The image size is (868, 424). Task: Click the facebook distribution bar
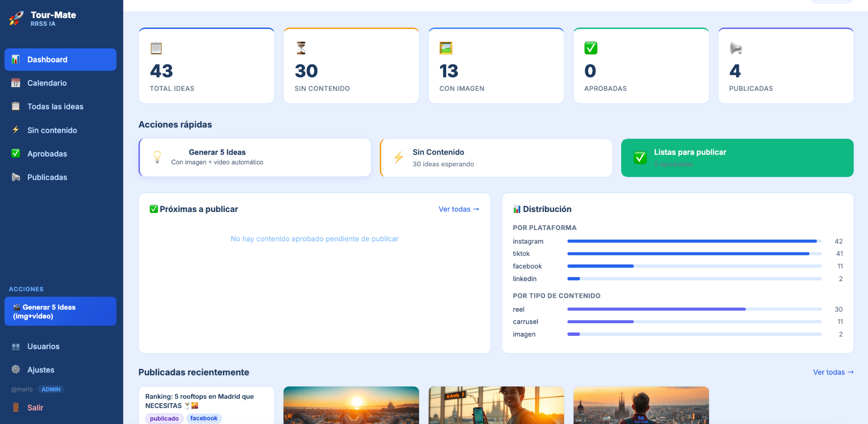point(694,266)
